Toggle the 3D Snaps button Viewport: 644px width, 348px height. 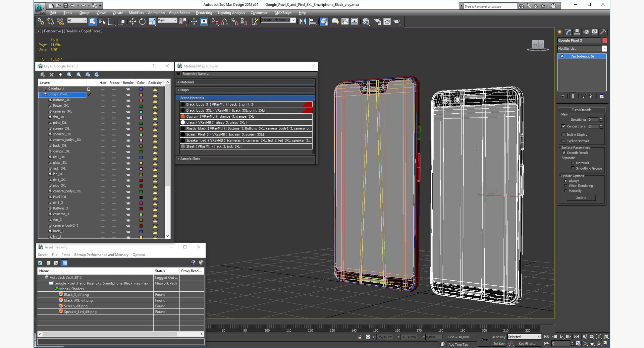[215, 21]
